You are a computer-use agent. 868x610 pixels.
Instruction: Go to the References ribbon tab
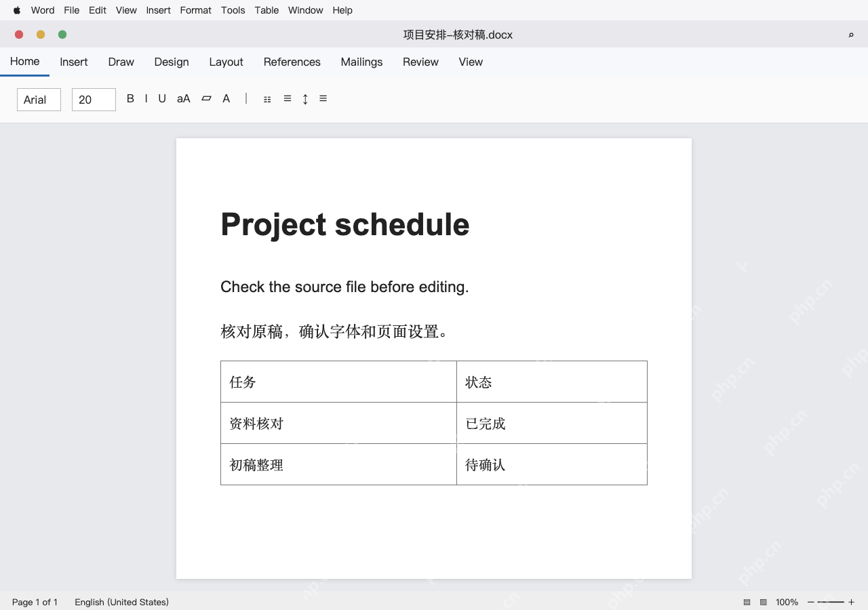[x=292, y=62]
